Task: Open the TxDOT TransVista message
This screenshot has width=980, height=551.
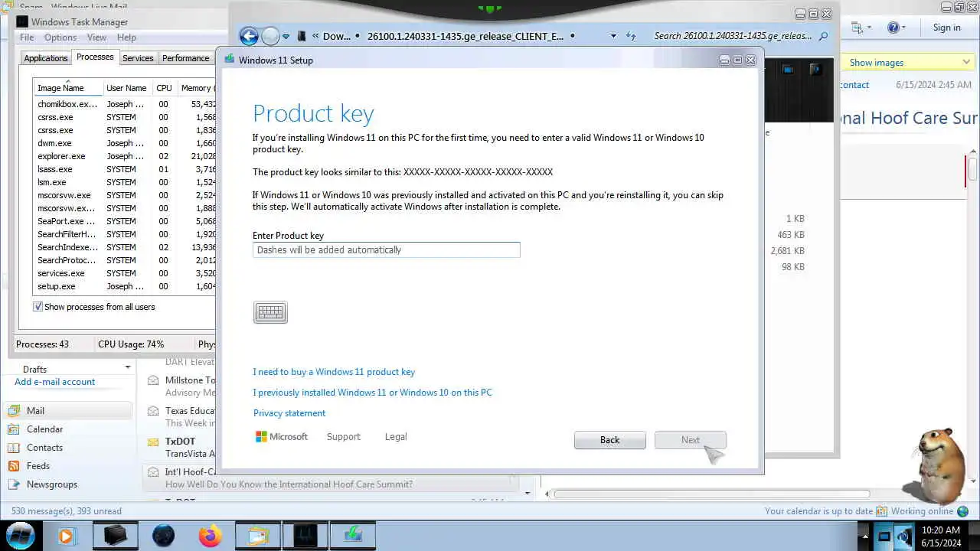Action: (181, 448)
